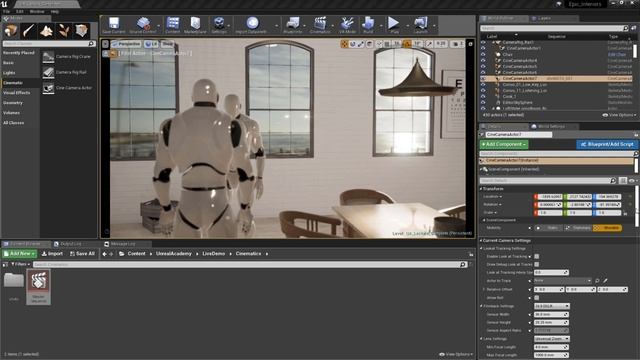This screenshot has width=640, height=360.
Task: Toggle visibility eye for CineCameraActor5
Action: pyautogui.click(x=483, y=66)
